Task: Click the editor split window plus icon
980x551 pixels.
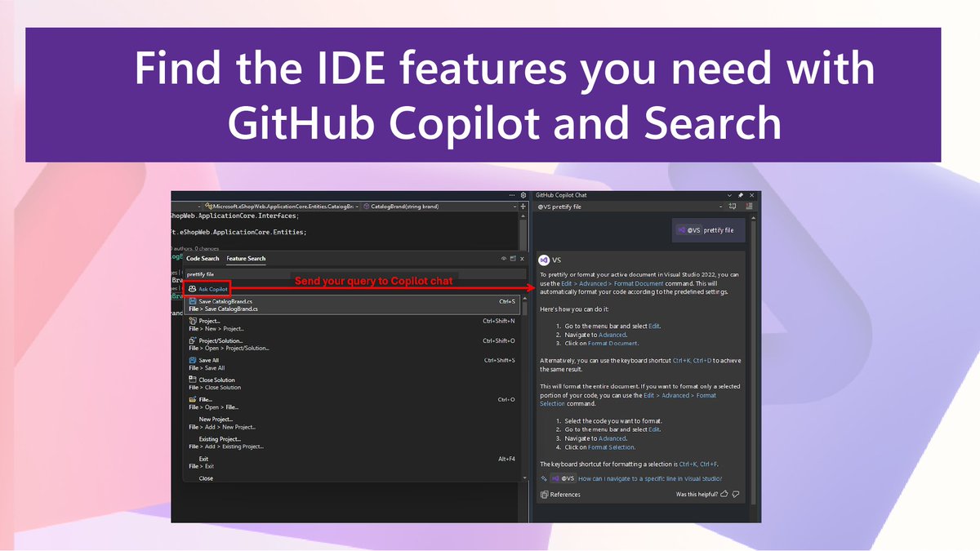Action: pyautogui.click(x=523, y=207)
